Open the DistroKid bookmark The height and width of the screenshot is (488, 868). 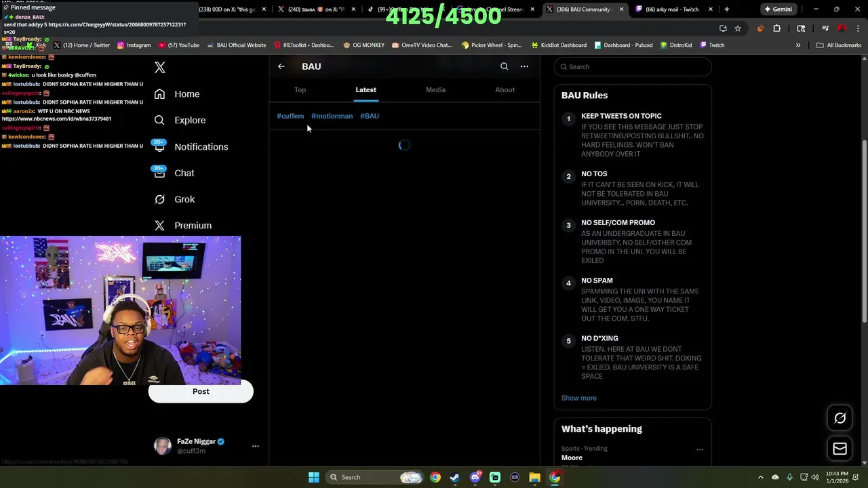click(675, 45)
